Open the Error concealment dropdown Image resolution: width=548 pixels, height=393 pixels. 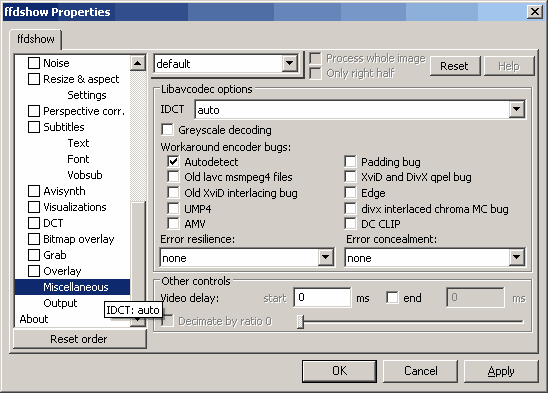516,258
